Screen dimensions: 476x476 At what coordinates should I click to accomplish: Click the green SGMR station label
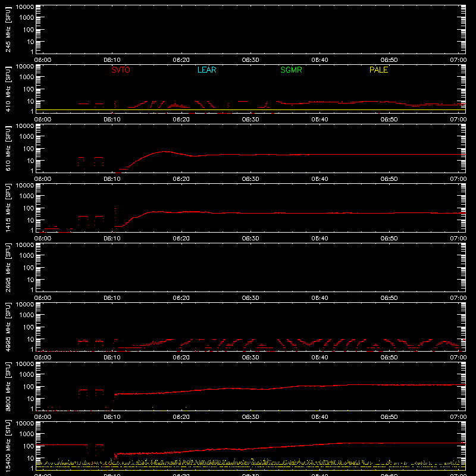coord(291,70)
